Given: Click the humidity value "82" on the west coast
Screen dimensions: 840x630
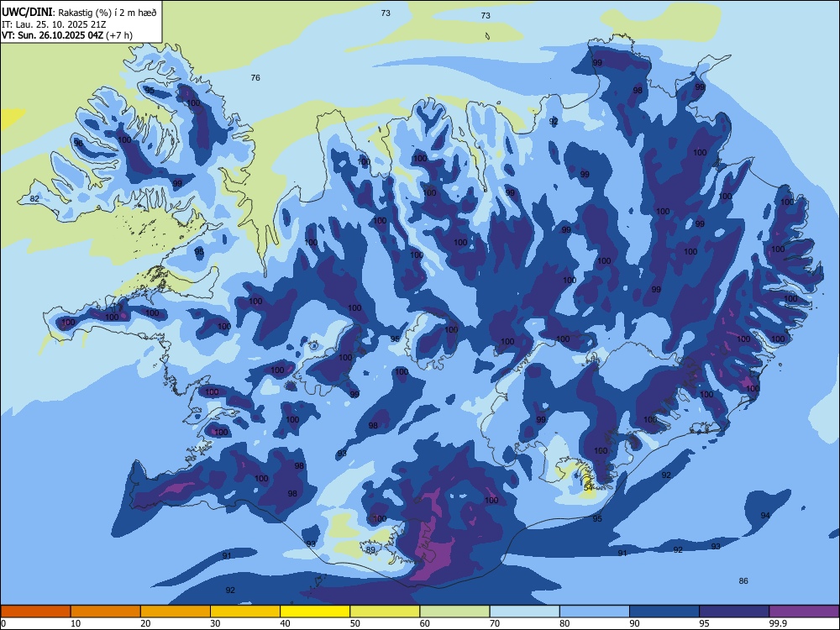Looking at the screenshot, I should [x=34, y=199].
